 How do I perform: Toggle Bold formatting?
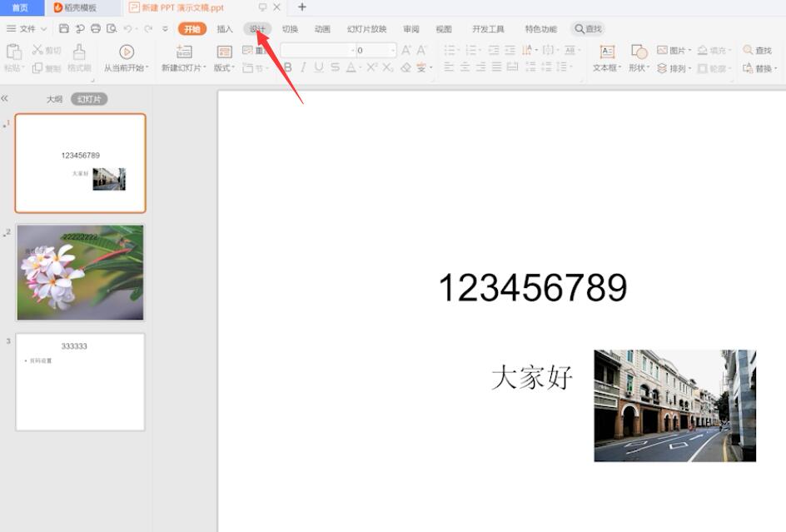pos(288,67)
